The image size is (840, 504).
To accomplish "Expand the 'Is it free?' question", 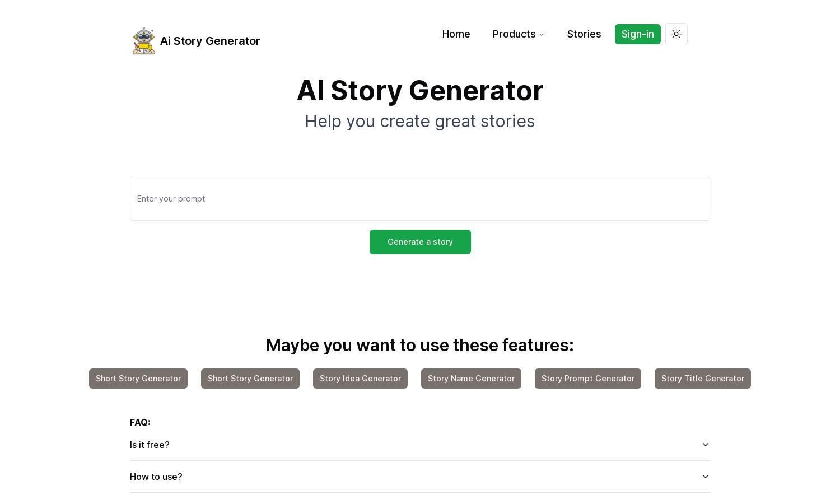I will [x=420, y=445].
